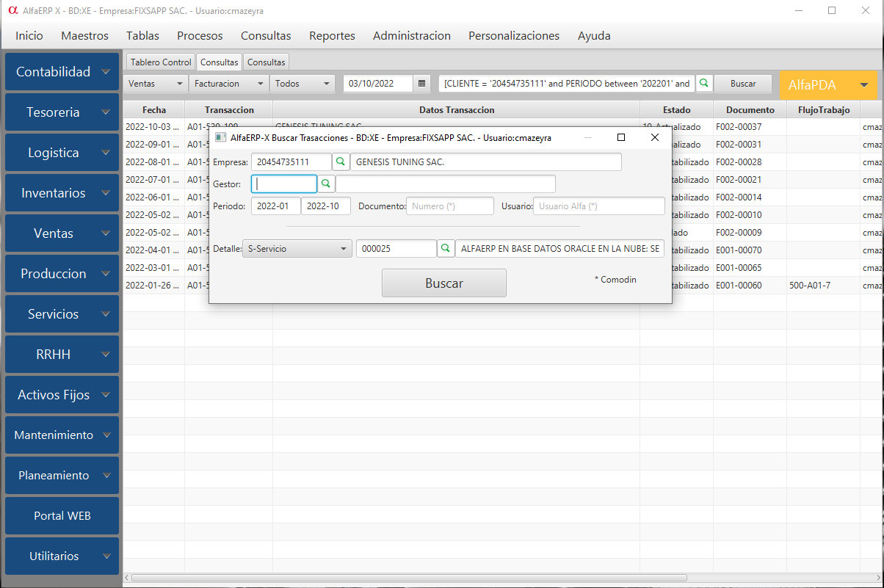Image resolution: width=884 pixels, height=588 pixels.
Task: Expand the Tesoreria sidebar section
Action: click(x=62, y=112)
